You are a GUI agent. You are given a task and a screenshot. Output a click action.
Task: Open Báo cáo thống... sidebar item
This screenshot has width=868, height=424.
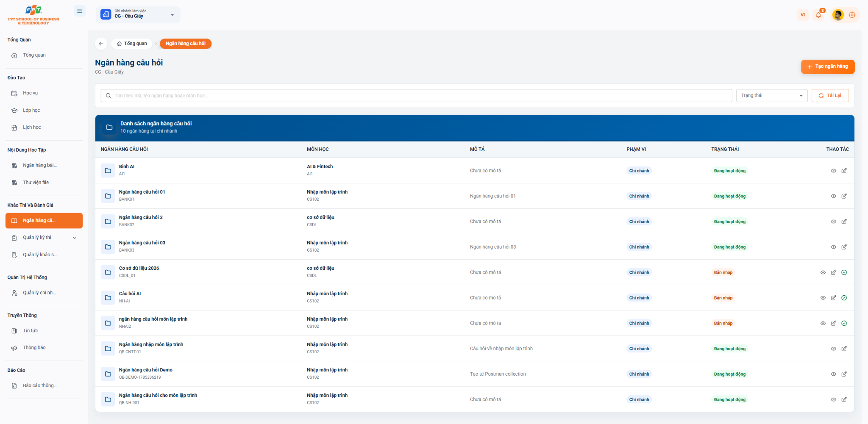pyautogui.click(x=44, y=386)
